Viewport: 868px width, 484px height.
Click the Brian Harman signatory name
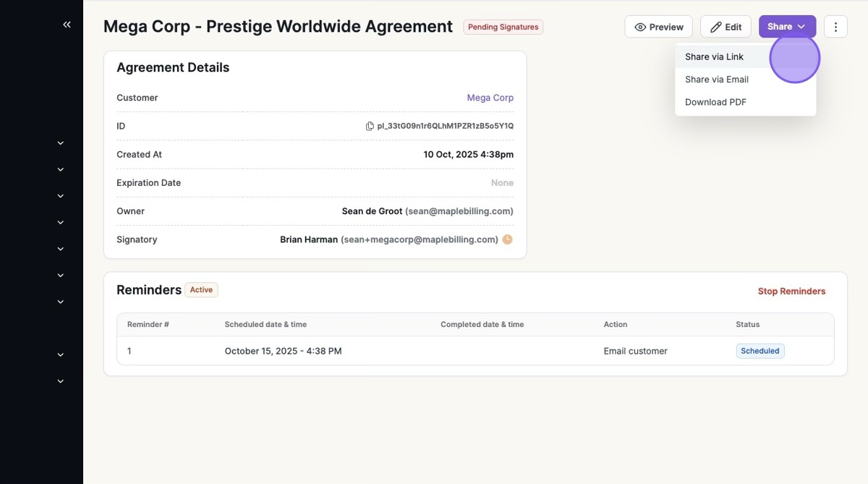(x=308, y=239)
